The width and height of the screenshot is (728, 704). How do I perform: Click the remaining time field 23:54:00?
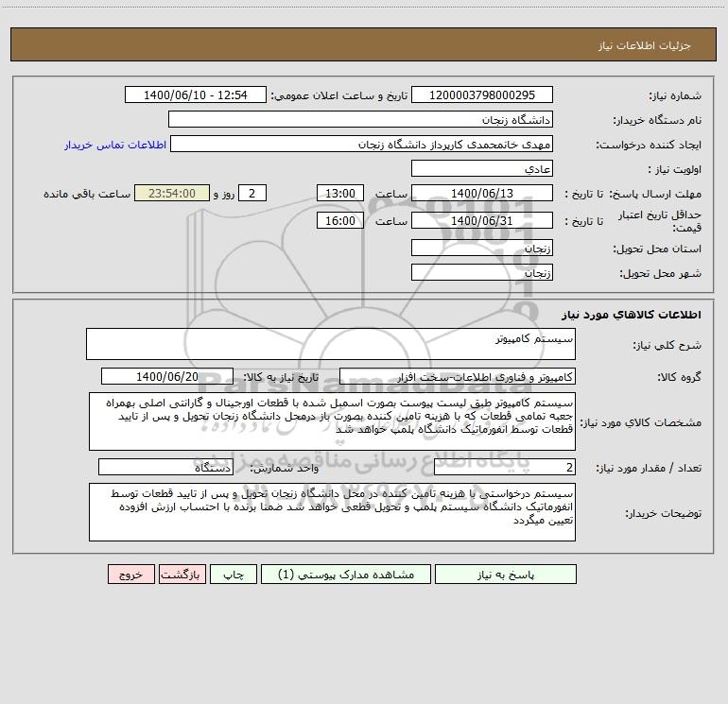point(172,193)
